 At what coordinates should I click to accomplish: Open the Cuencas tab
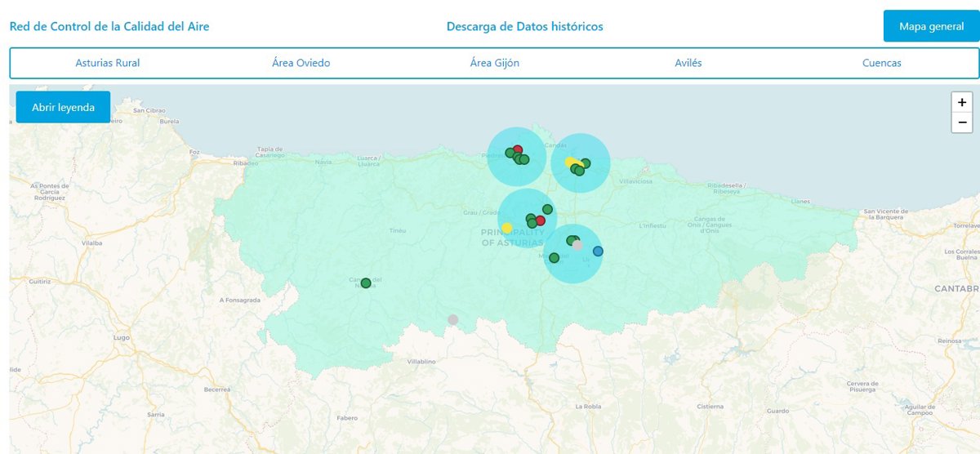[881, 63]
